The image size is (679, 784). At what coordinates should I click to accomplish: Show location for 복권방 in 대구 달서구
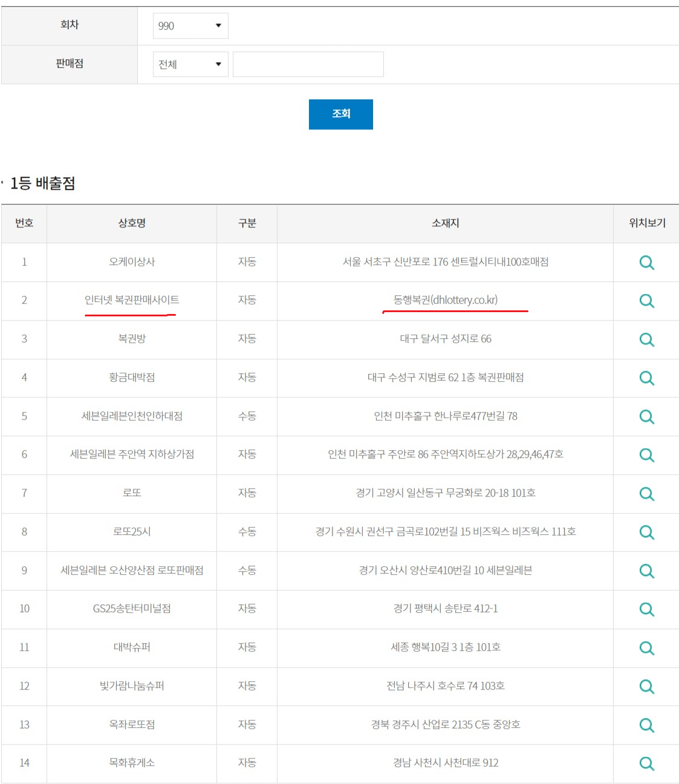[646, 339]
